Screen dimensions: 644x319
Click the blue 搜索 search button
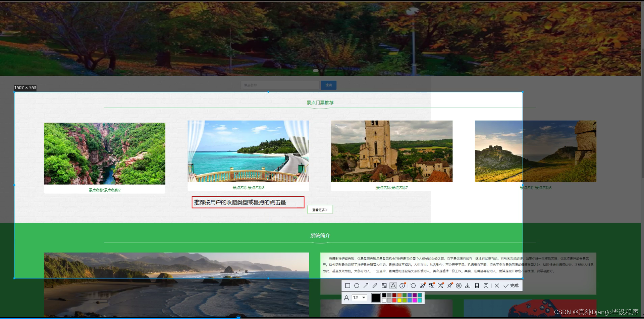pos(328,85)
